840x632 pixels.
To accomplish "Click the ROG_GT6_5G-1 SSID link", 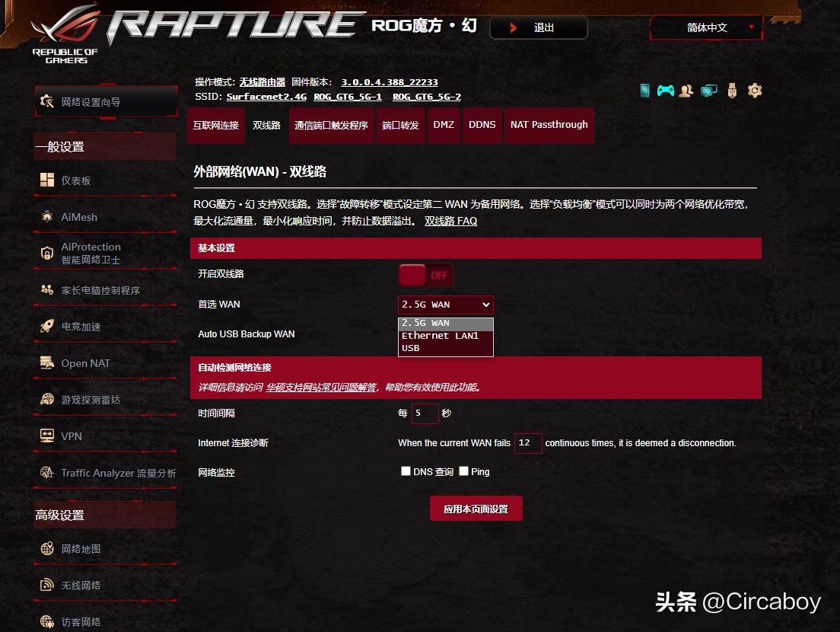I will tap(348, 97).
